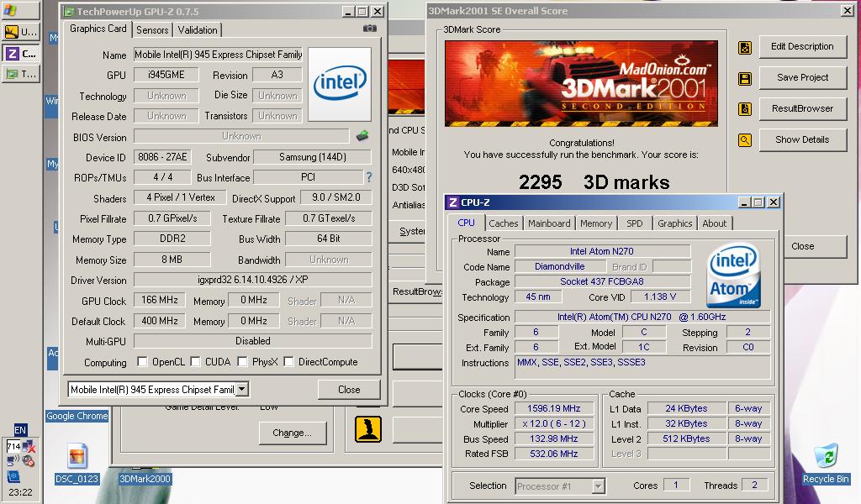Click the GPU Name field in GPU-Z
Image resolution: width=861 pixels, height=504 pixels.
coord(218,55)
